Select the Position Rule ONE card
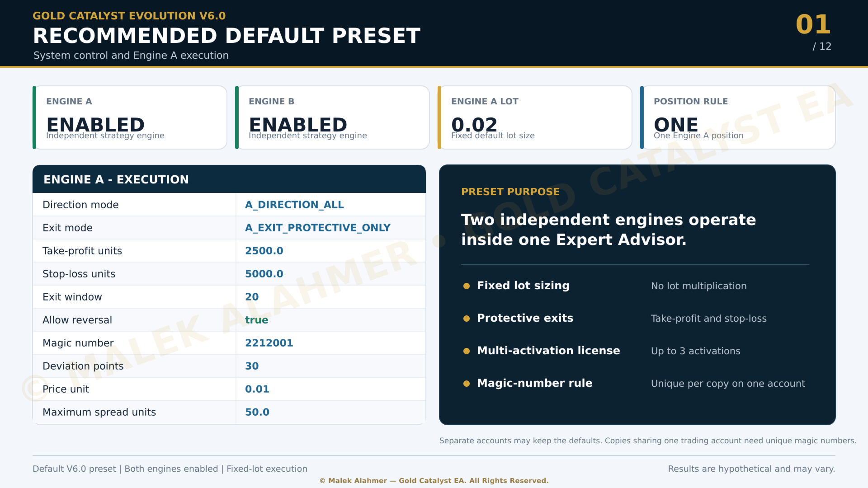The width and height of the screenshot is (868, 488). pos(737,117)
